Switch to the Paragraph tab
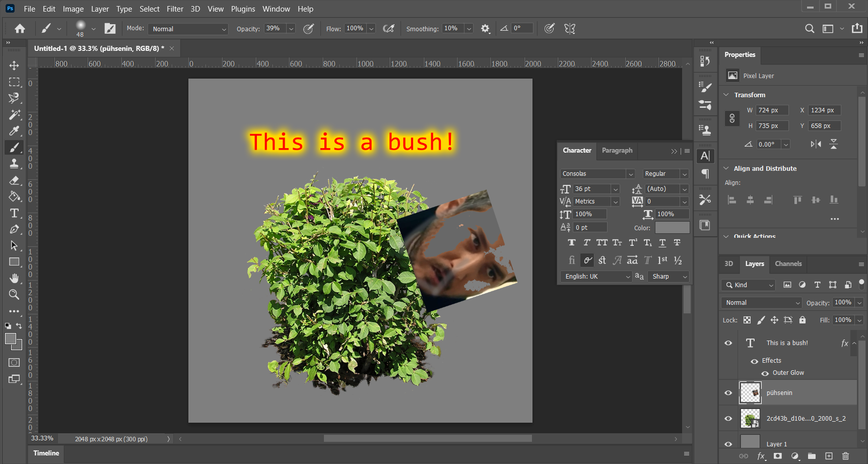 (617, 151)
